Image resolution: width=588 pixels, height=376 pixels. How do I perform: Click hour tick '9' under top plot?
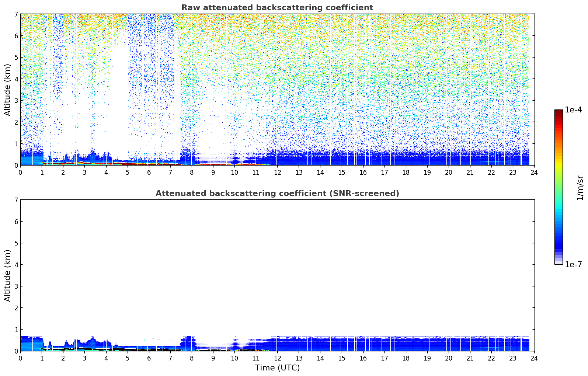tap(213, 172)
